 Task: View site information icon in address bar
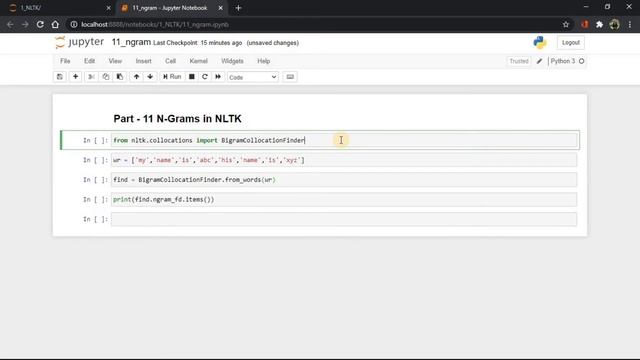[x=74, y=24]
